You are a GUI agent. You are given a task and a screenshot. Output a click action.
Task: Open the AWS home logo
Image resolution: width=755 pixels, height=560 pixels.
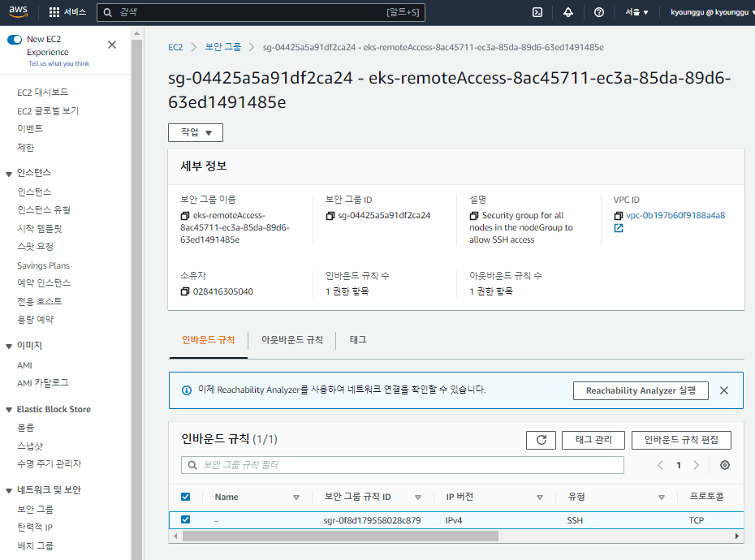click(x=19, y=11)
